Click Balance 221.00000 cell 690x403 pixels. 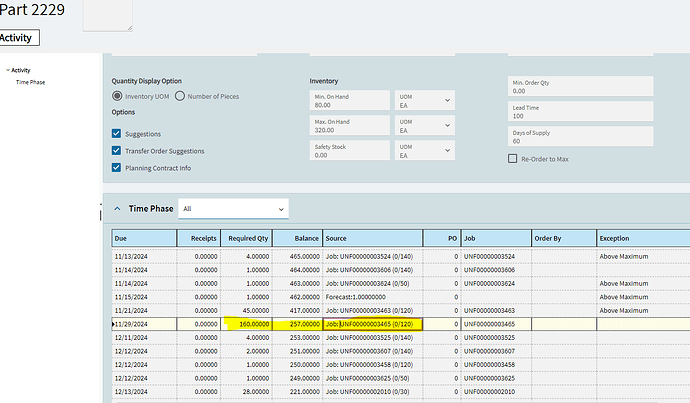pos(297,392)
